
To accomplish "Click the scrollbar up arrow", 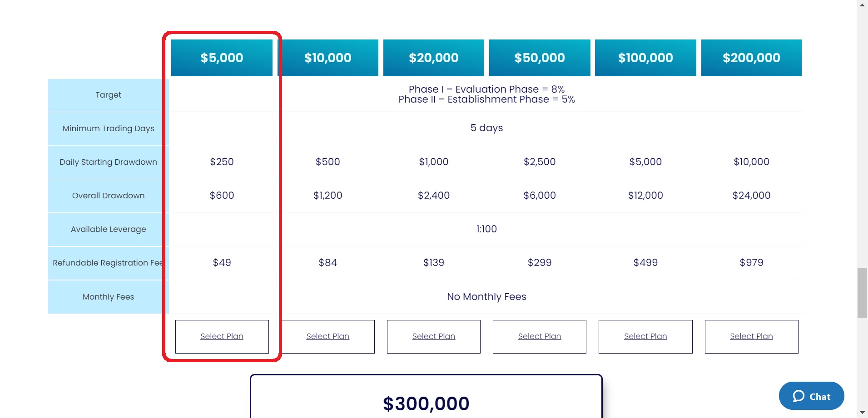I will tap(862, 4).
